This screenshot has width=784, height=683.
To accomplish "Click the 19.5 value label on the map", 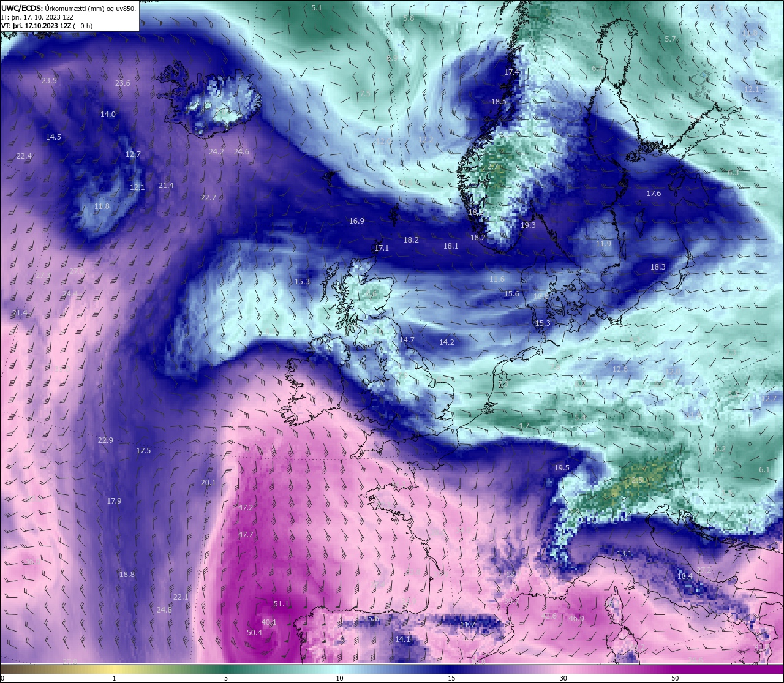I will (x=562, y=467).
